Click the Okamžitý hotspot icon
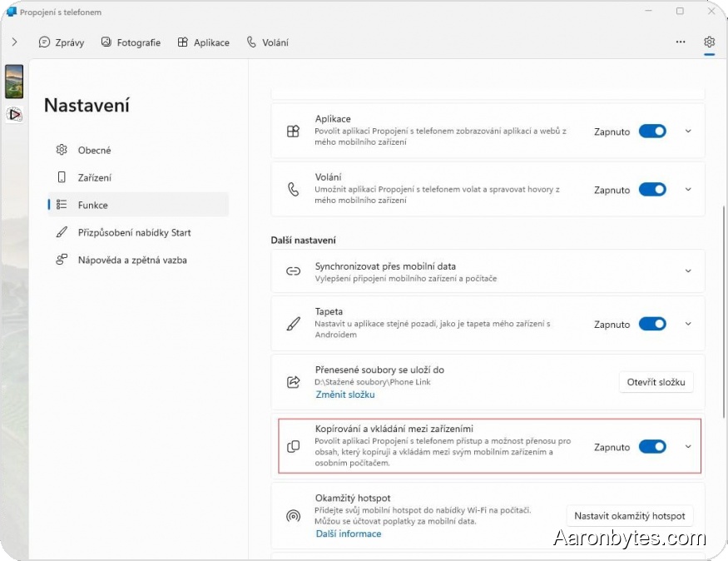The image size is (728, 561). pyautogui.click(x=293, y=515)
